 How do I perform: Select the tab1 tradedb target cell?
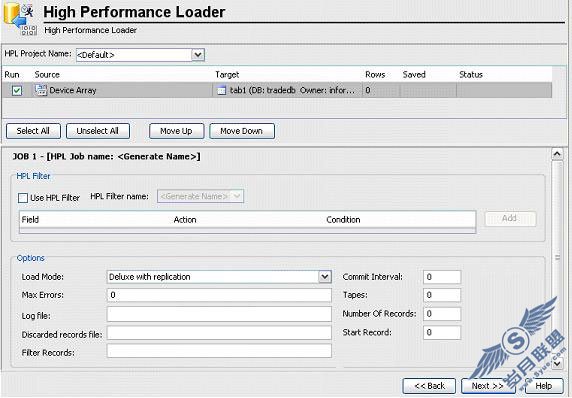pyautogui.click(x=287, y=90)
